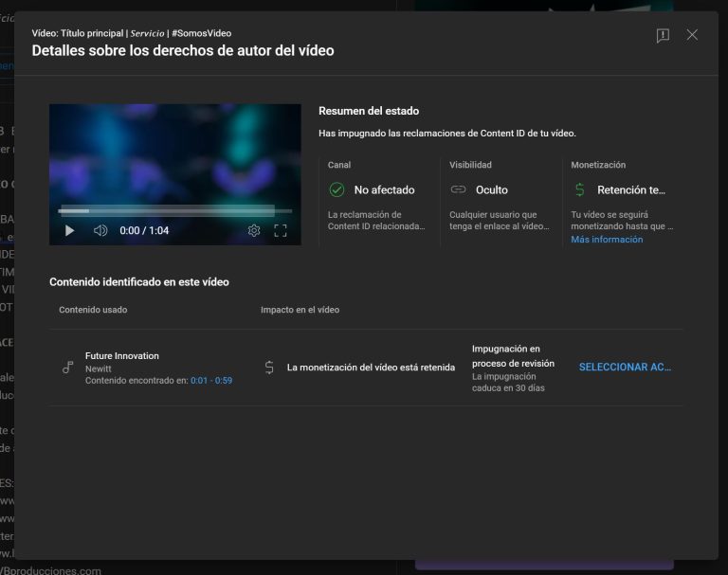The height and width of the screenshot is (575, 728).
Task: Click the link icon beside Oculto
Action: [x=458, y=189]
